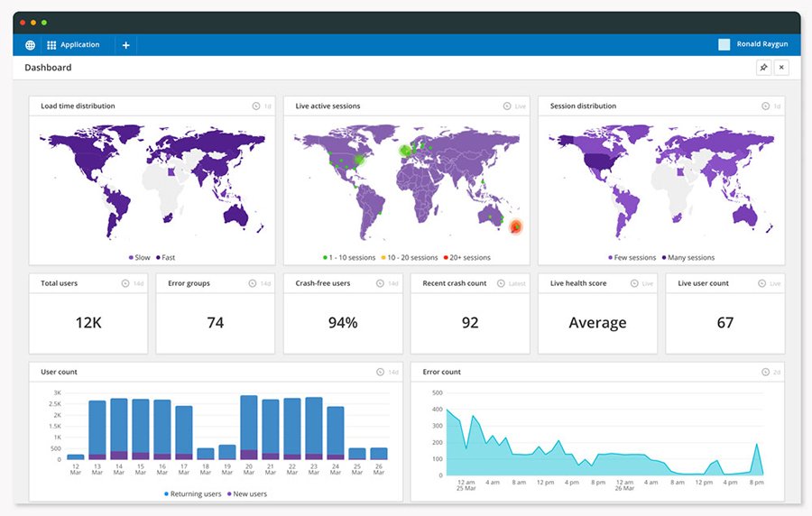The image size is (812, 516).
Task: Open time range on Error groups tile
Action: [x=253, y=283]
